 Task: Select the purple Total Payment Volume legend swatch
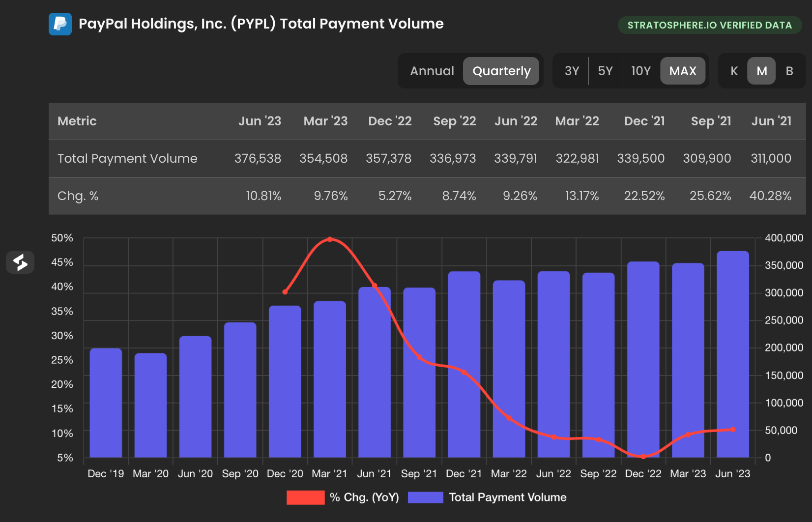click(x=426, y=497)
